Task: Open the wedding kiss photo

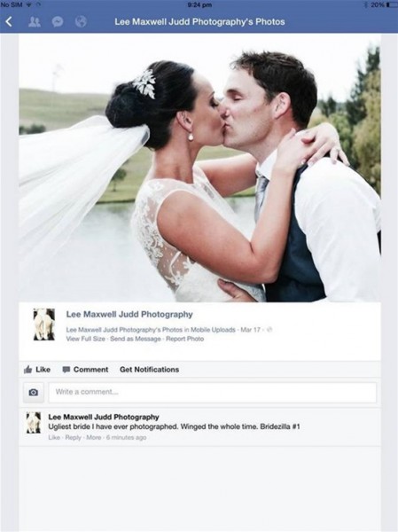Action: pyautogui.click(x=199, y=168)
